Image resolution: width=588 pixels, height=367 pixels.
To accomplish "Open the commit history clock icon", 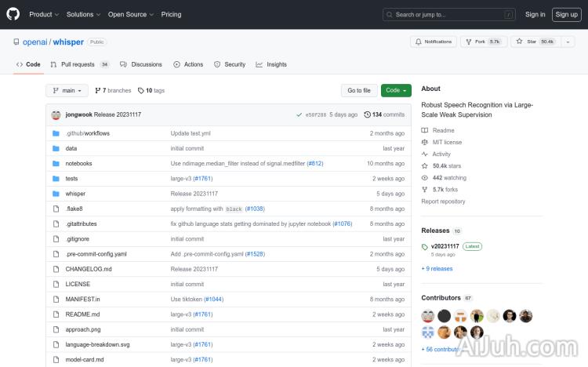I will tap(368, 114).
